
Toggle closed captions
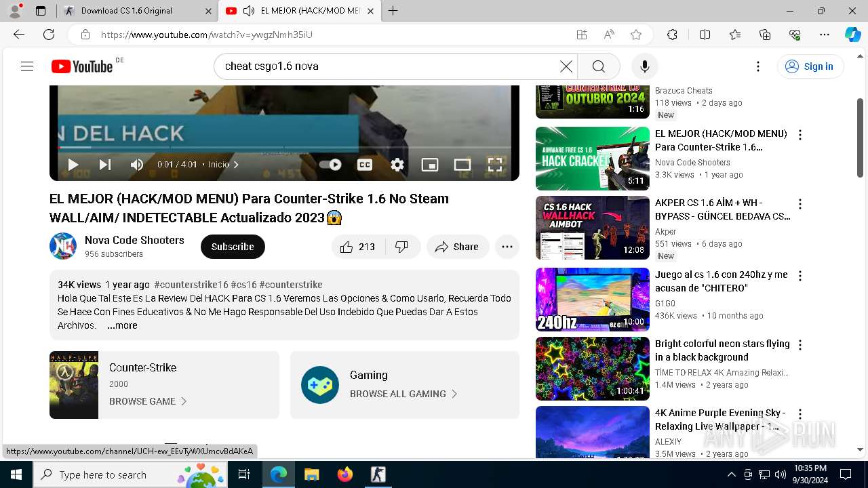tap(365, 164)
